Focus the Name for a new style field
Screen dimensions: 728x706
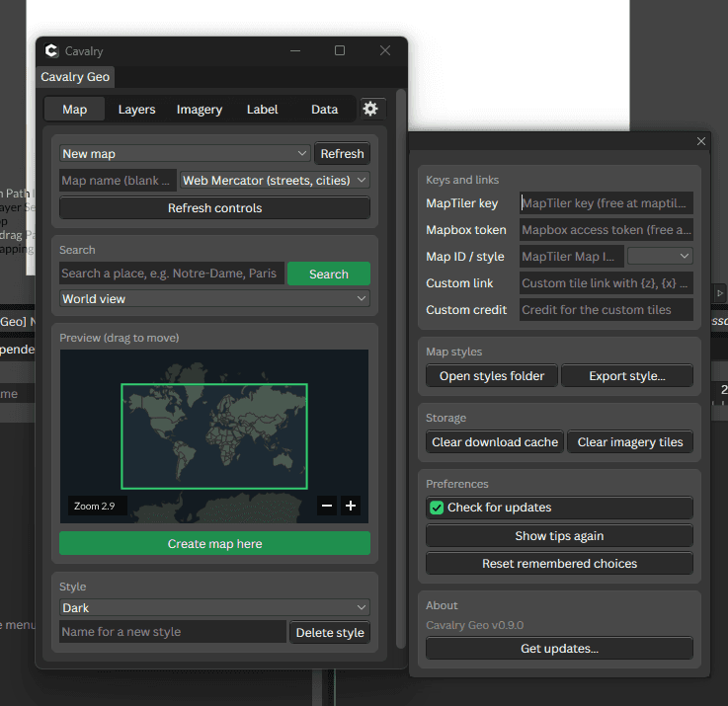point(173,632)
